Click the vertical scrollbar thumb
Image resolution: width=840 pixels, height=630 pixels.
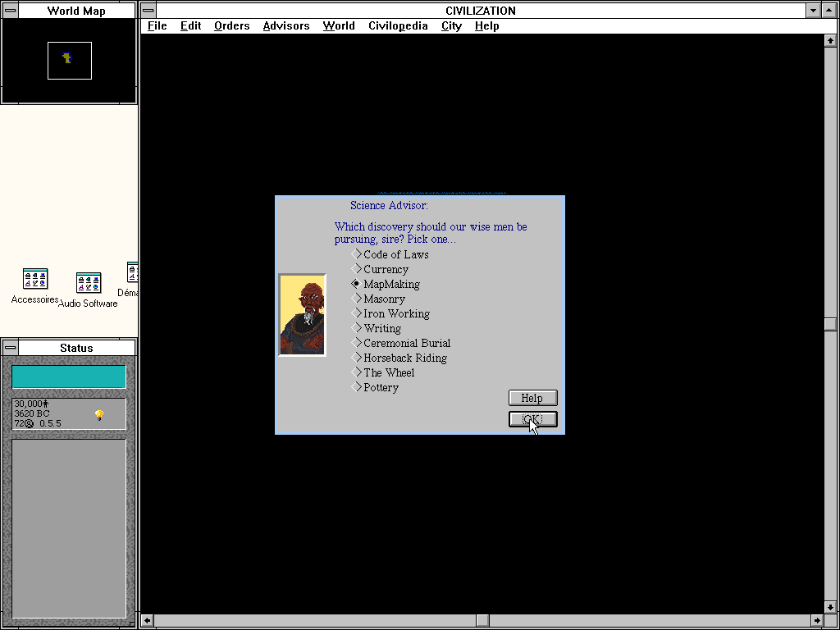tap(830, 324)
